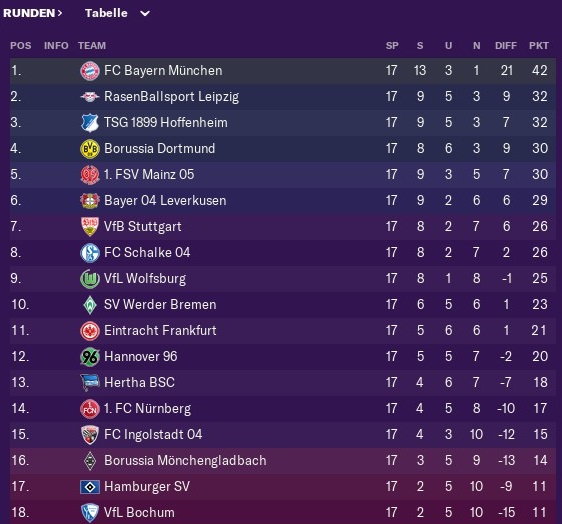Click the 1. FC Nürnberg team name
This screenshot has height=524, width=562.
point(147,409)
